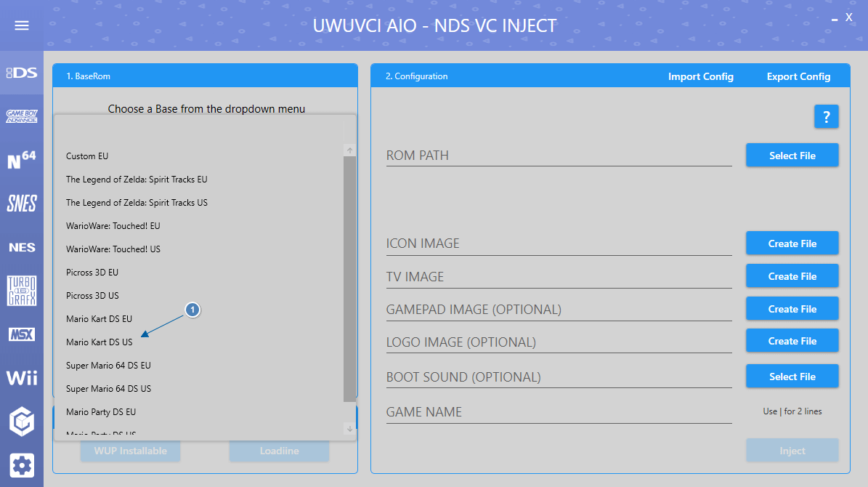This screenshot has height=487, width=868.
Task: Open the SNES injector
Action: [22, 204]
